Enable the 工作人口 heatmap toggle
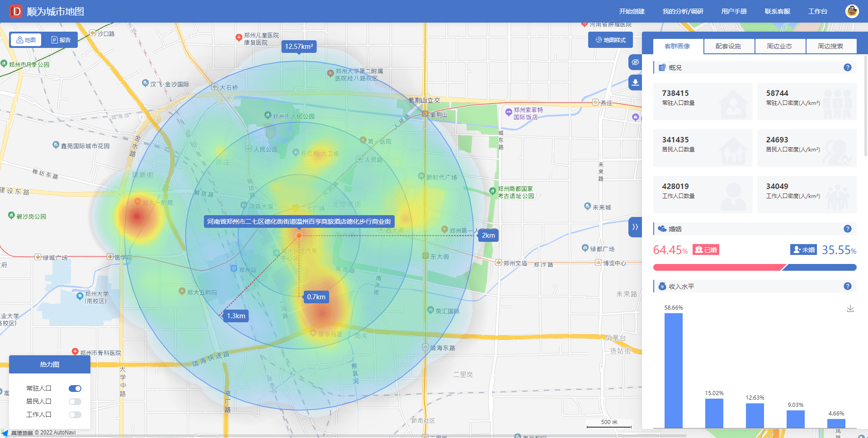The width and height of the screenshot is (868, 438). 75,414
